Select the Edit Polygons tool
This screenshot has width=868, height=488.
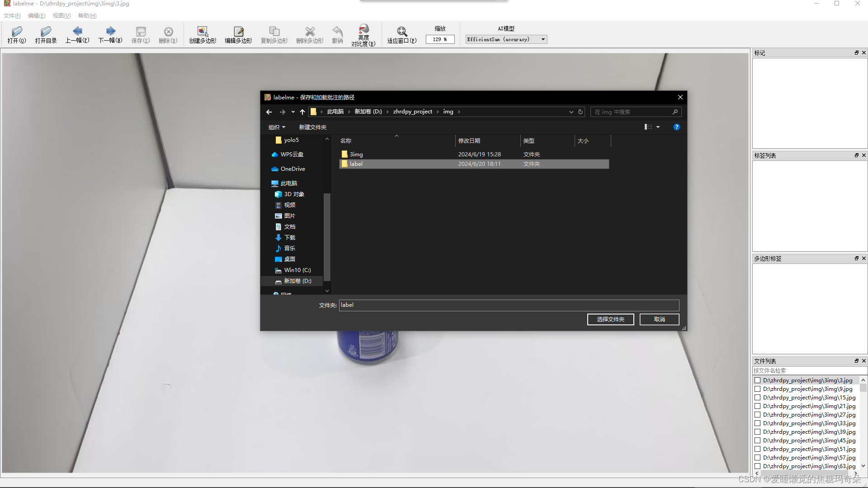point(238,34)
